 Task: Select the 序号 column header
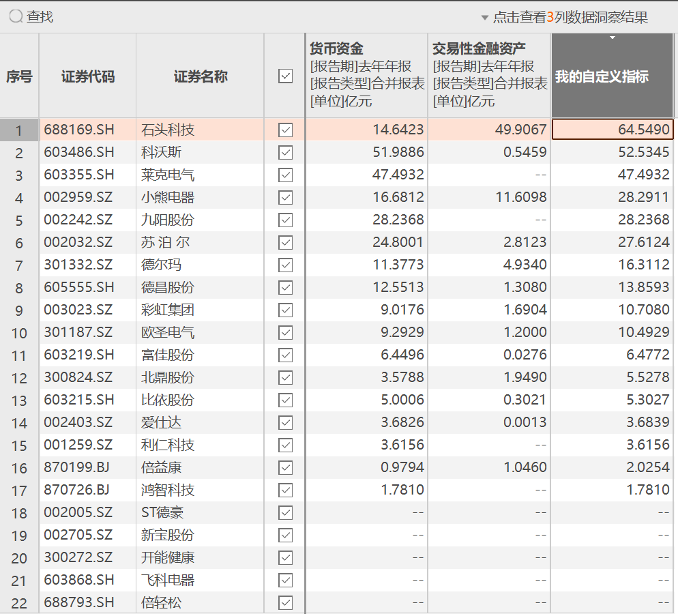point(19,76)
